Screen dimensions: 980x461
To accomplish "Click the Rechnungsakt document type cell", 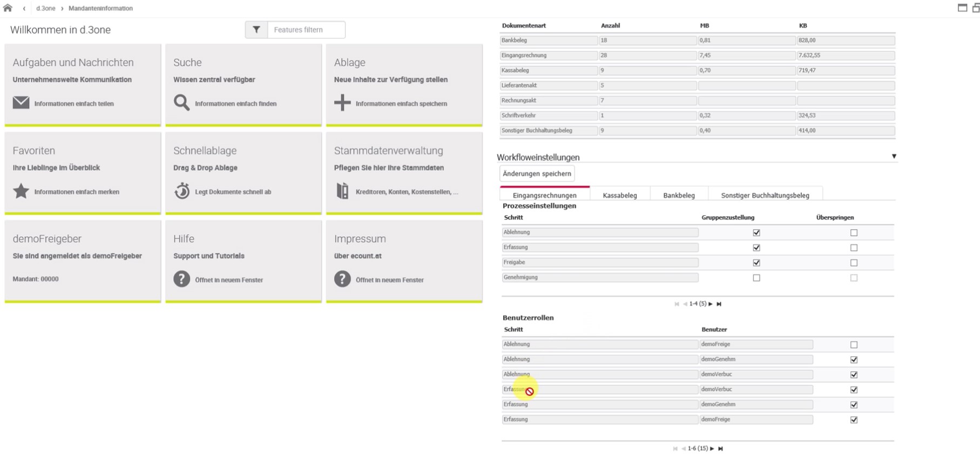I will pos(549,101).
